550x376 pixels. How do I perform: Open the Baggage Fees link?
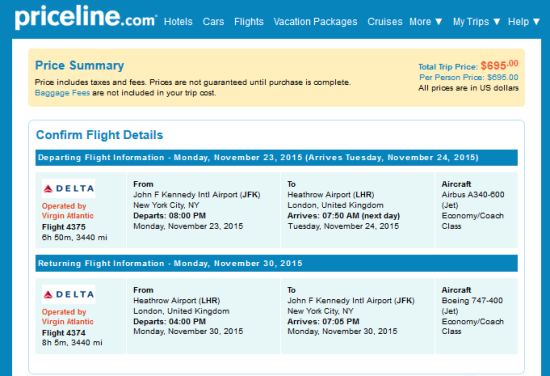[62, 93]
